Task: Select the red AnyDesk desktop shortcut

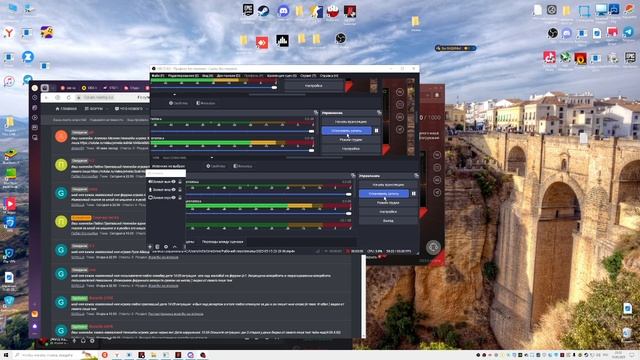Action: [x=262, y=42]
